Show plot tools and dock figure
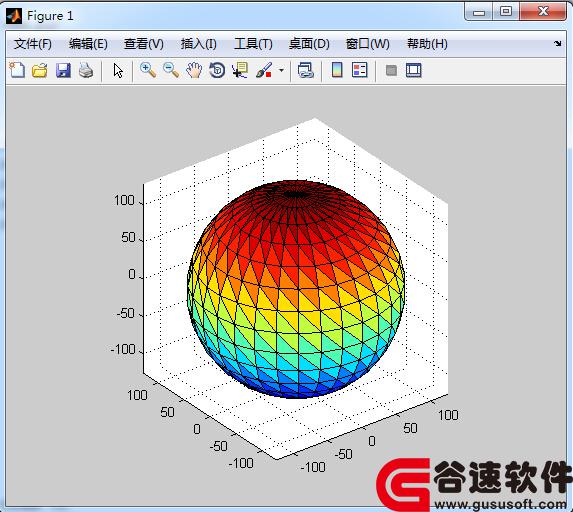This screenshot has height=512, width=573. coord(414,70)
